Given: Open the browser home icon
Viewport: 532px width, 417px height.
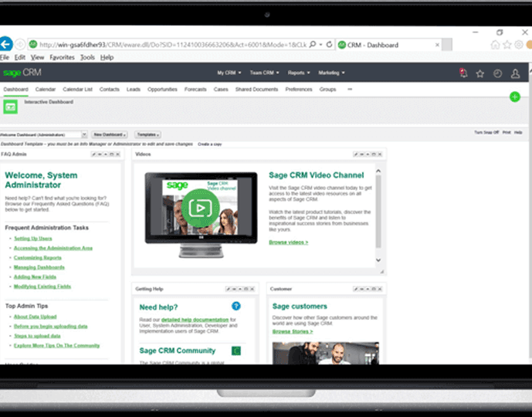Looking at the screenshot, I should click(495, 45).
